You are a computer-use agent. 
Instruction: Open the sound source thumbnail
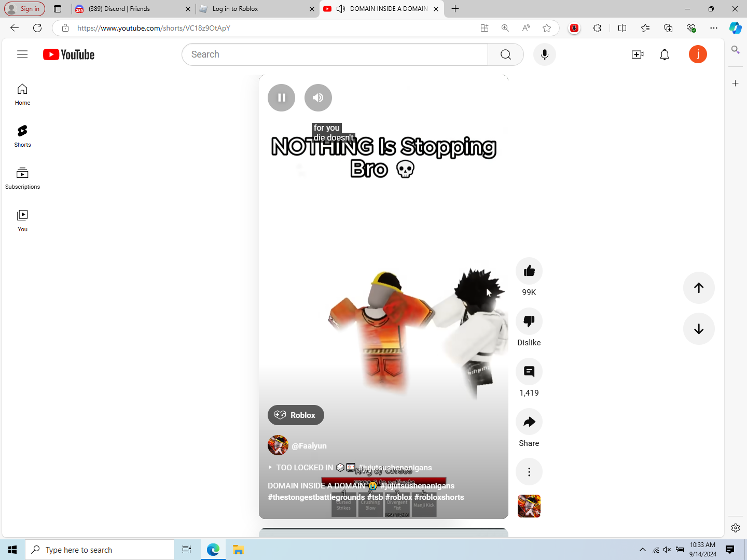(529, 506)
